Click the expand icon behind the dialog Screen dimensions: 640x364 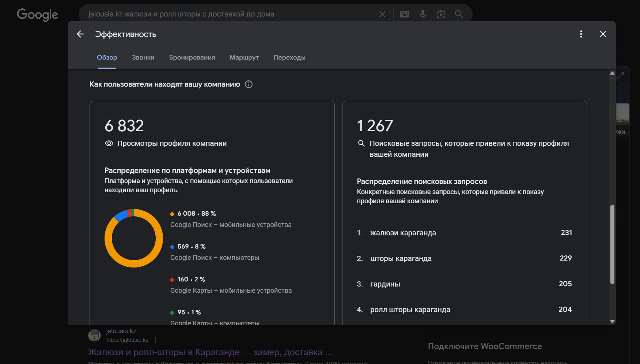click(x=620, y=76)
